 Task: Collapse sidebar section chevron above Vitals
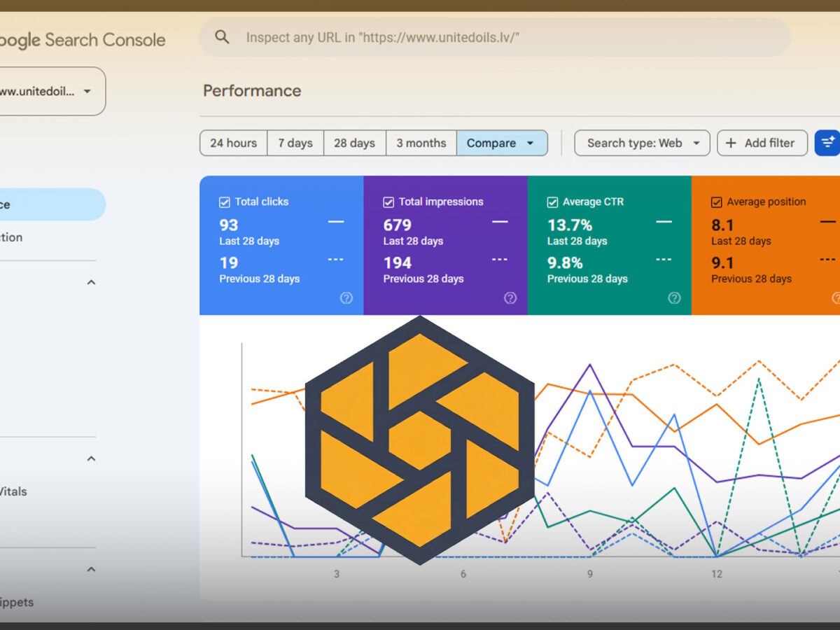[x=91, y=458]
